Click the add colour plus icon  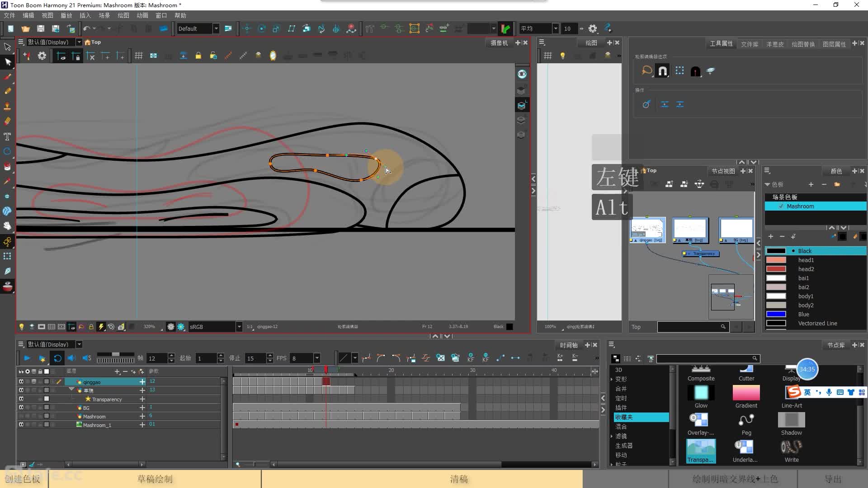pyautogui.click(x=771, y=236)
